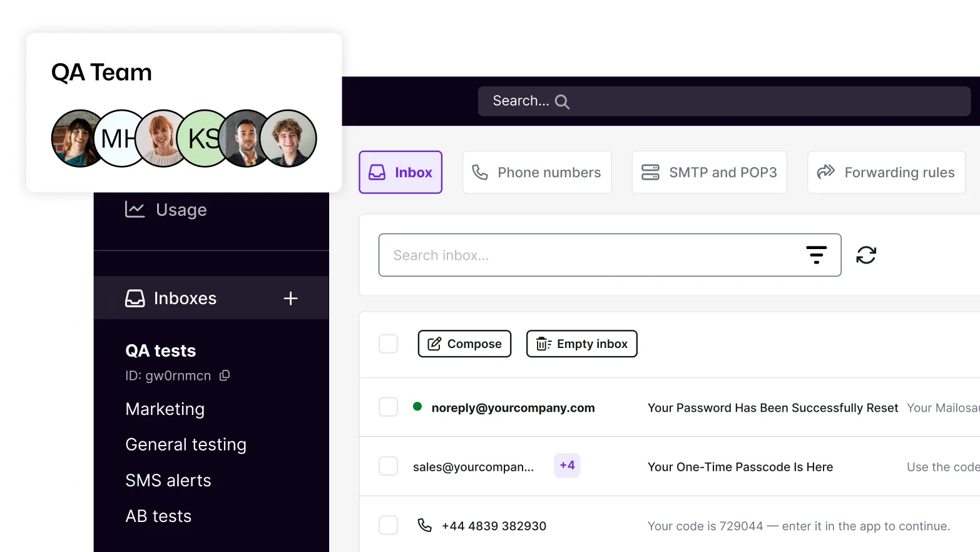Open the General testing inbox

pos(186,444)
